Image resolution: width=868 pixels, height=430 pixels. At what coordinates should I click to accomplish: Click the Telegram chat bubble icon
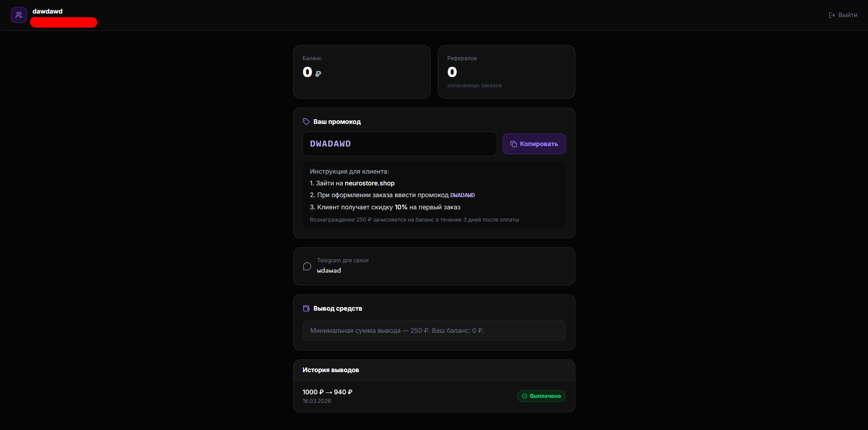pyautogui.click(x=307, y=266)
